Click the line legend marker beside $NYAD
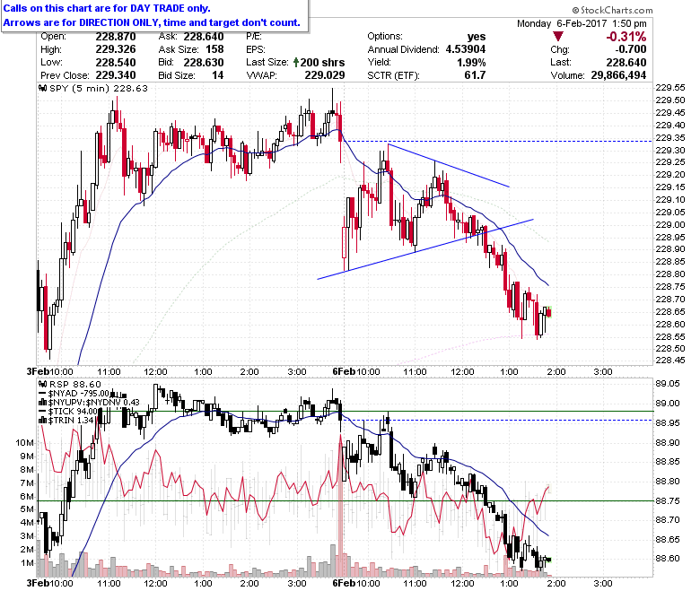 click(43, 394)
